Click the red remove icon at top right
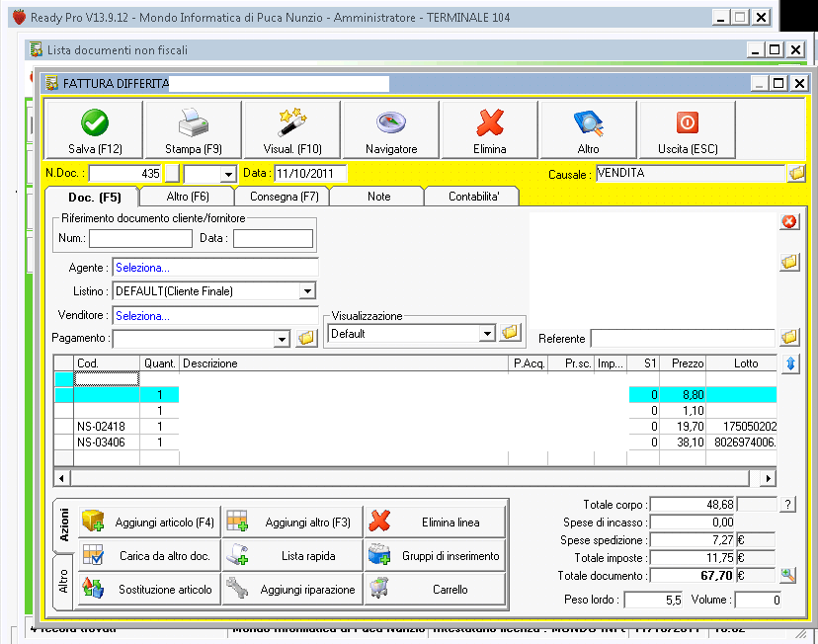The width and height of the screenshot is (818, 644). [789, 221]
